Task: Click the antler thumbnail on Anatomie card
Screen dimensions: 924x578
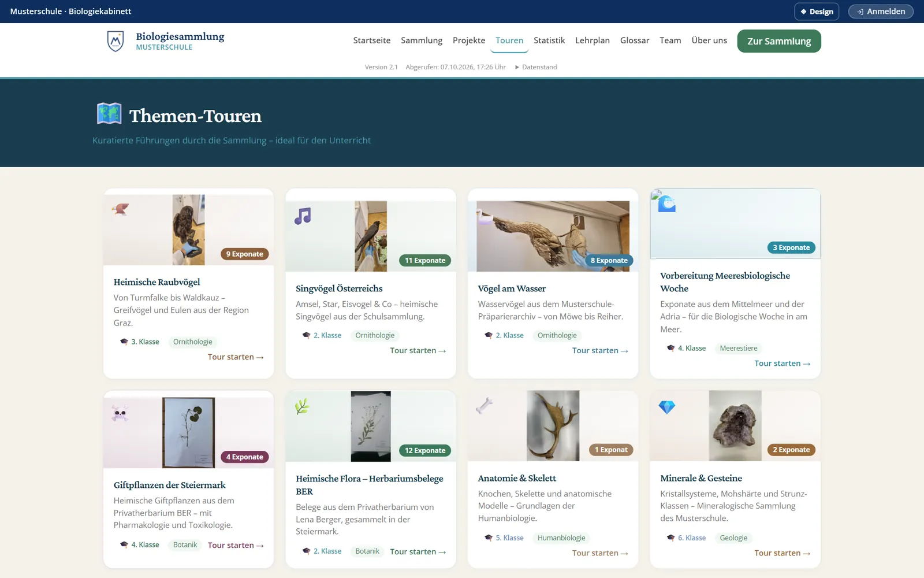Action: click(553, 426)
